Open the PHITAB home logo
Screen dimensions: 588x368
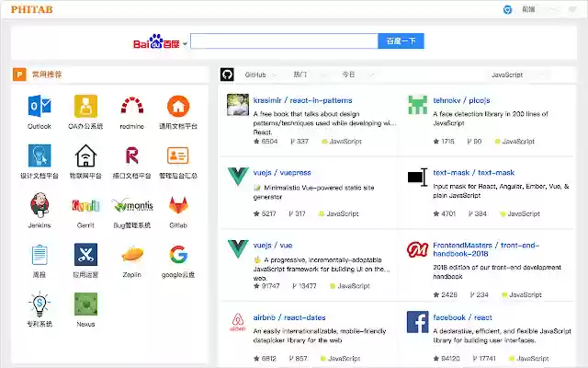pos(32,9)
